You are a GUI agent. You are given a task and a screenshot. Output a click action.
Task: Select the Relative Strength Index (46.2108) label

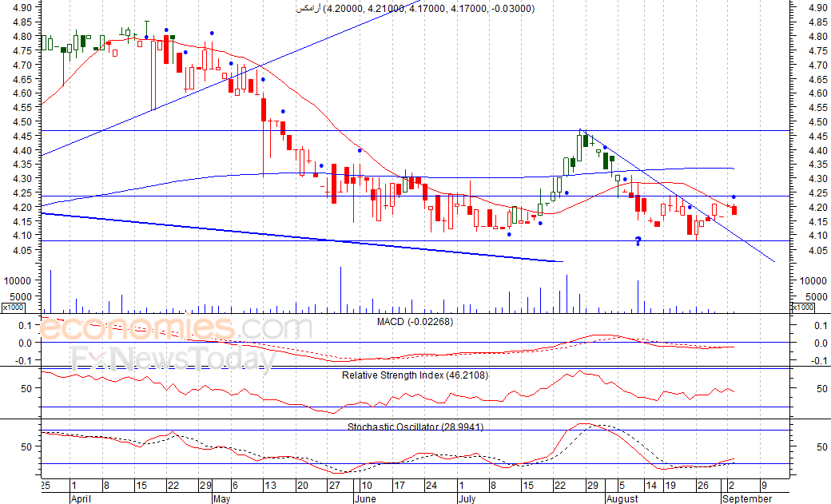point(415,375)
